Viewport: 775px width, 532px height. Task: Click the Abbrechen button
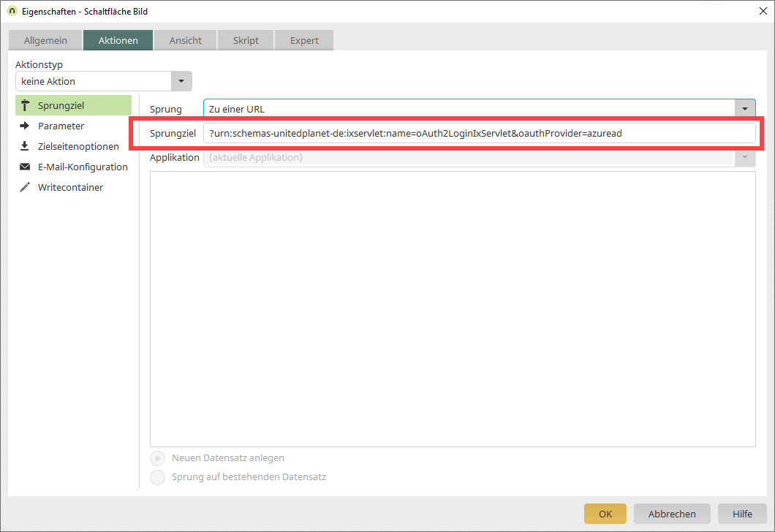pos(672,514)
